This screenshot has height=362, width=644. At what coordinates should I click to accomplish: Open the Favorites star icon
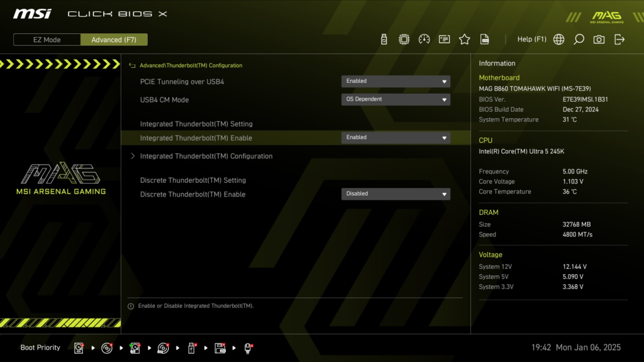464,39
